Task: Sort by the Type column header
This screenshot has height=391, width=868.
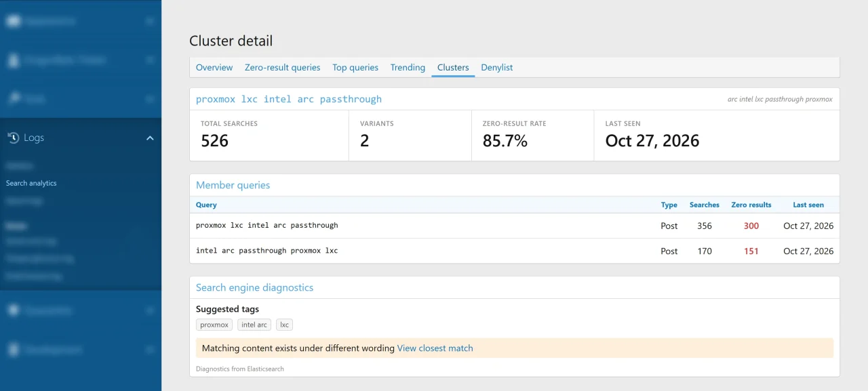Action: click(x=669, y=205)
